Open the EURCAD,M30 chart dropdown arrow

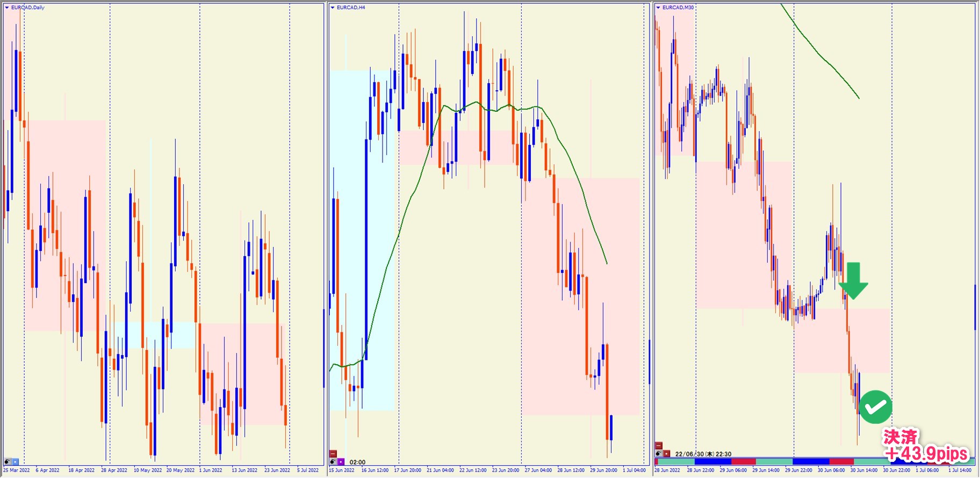click(x=658, y=8)
